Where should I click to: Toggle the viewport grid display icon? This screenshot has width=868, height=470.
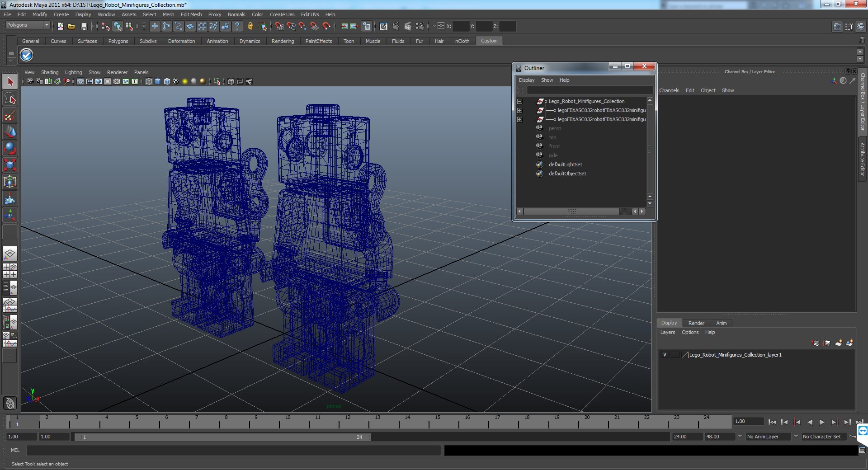tap(80, 81)
